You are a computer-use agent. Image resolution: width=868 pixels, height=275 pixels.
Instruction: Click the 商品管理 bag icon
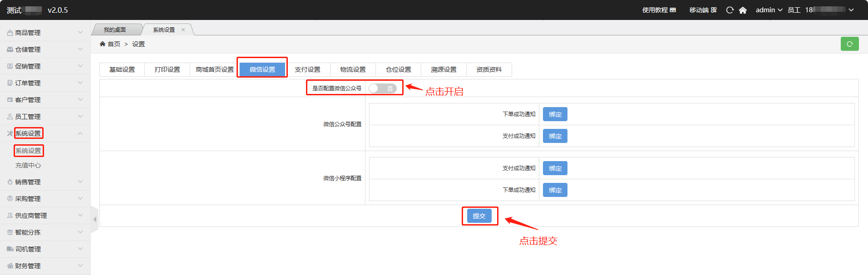pos(10,33)
